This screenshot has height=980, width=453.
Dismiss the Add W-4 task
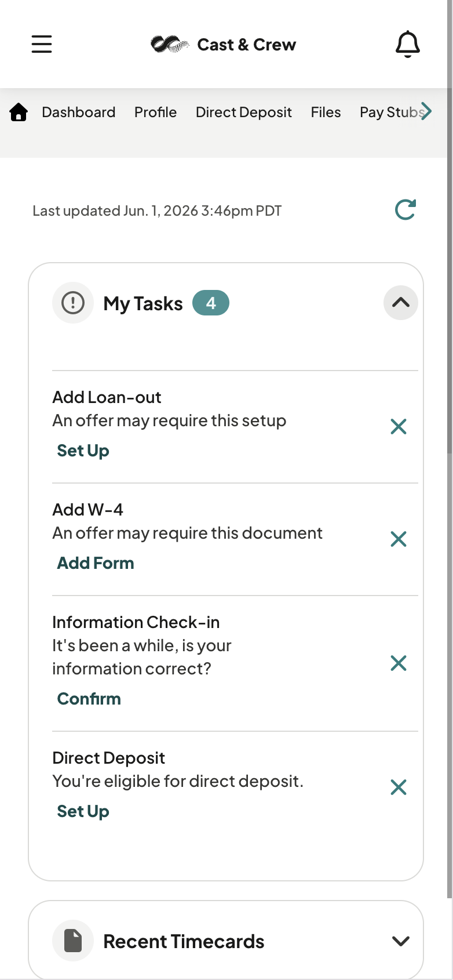tap(399, 539)
